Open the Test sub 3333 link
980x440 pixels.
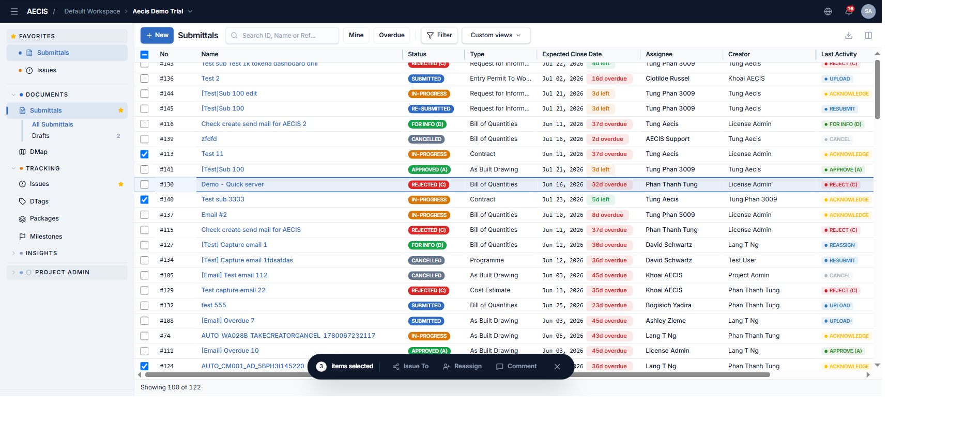(x=223, y=199)
